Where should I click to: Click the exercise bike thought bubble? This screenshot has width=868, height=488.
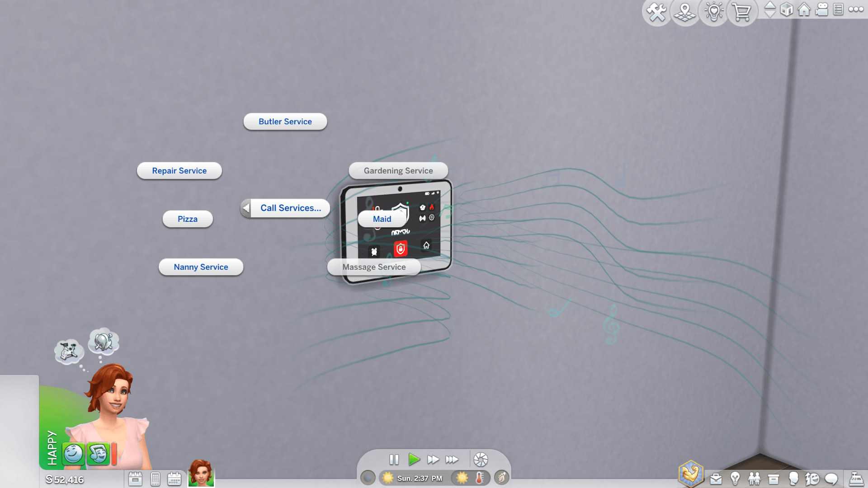[x=69, y=352]
